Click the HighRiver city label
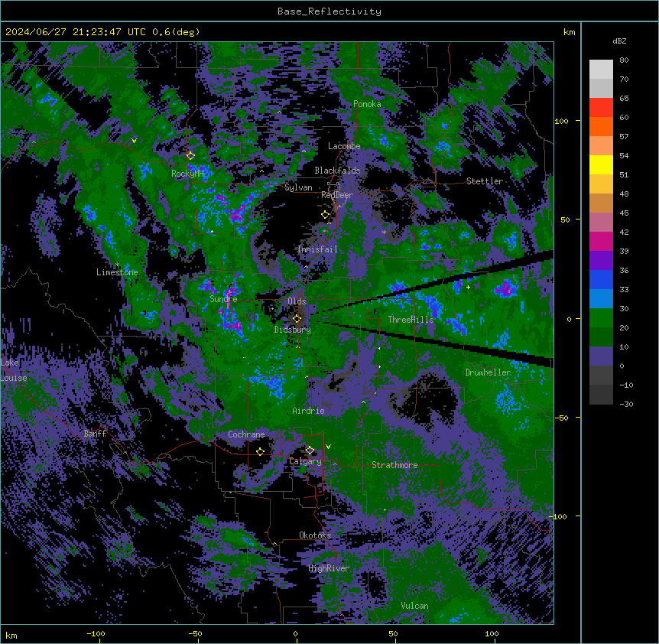The image size is (659, 644). 329,568
